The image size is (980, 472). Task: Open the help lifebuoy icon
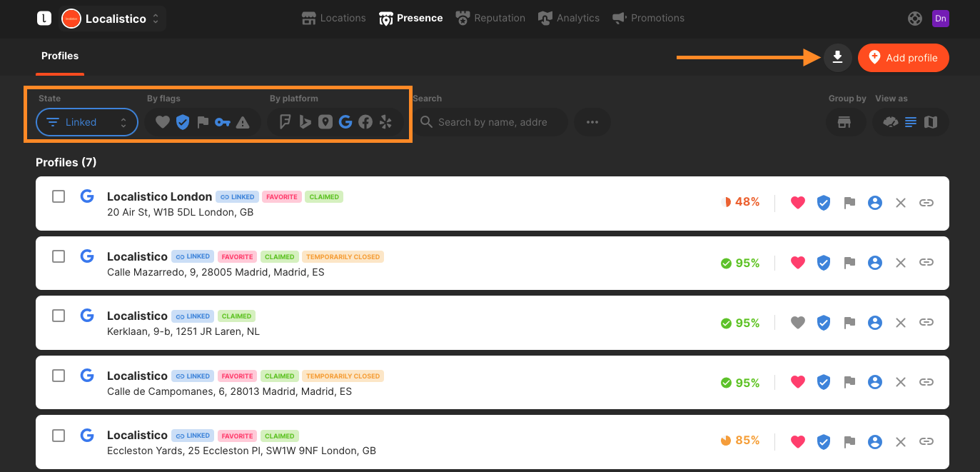tap(915, 19)
